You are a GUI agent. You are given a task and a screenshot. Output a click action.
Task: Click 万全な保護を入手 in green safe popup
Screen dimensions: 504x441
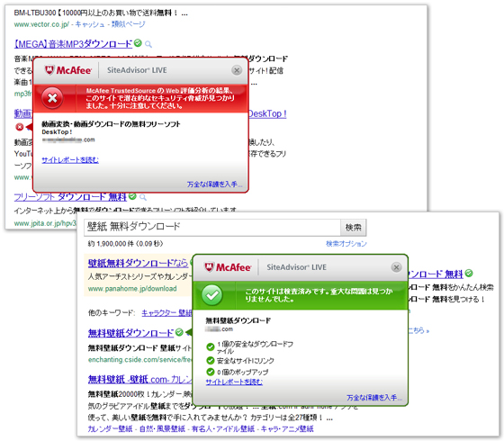point(374,398)
